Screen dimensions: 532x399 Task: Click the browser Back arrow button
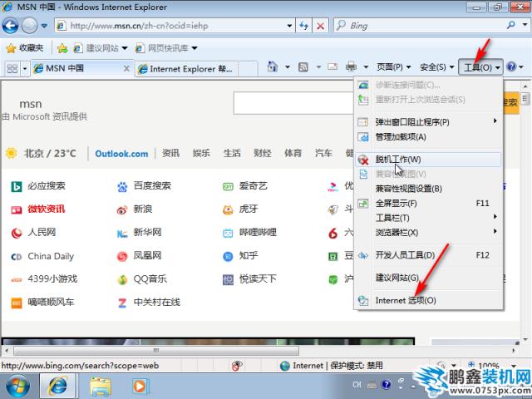point(10,26)
